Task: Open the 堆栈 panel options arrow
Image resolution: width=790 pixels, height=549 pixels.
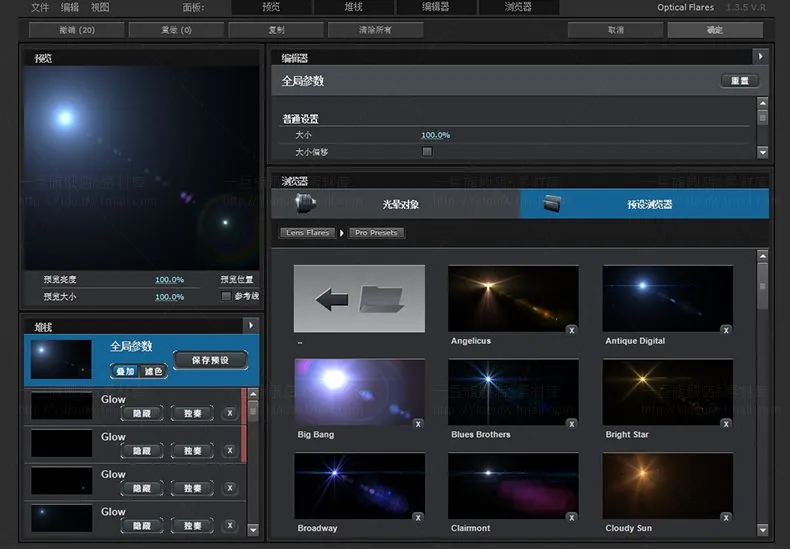Action: [x=251, y=325]
